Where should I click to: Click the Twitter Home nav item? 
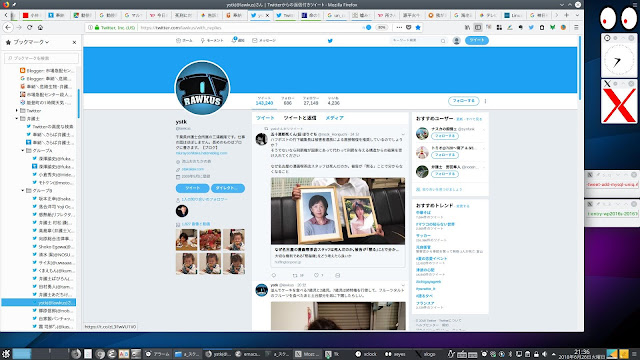point(184,40)
